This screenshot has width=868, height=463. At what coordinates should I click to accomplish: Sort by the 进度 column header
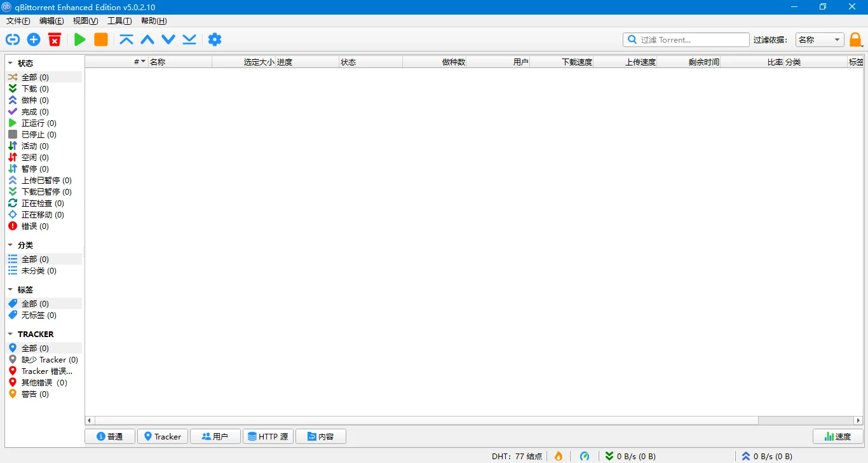coord(308,62)
